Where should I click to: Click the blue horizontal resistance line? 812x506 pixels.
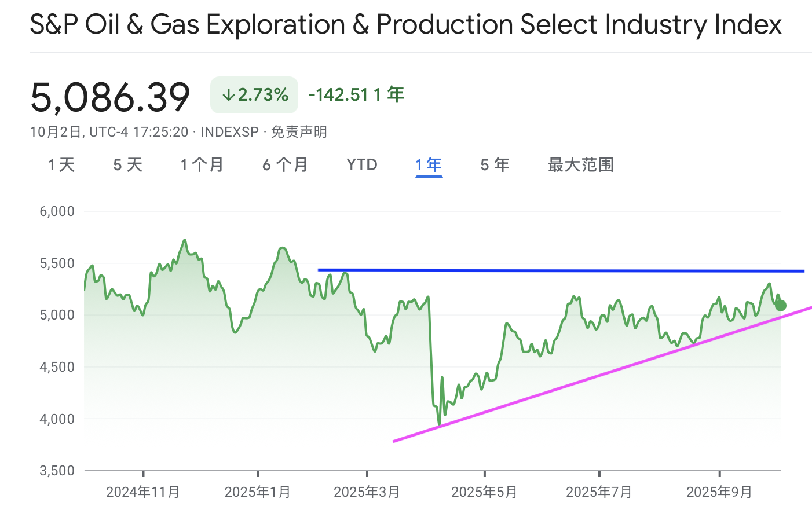pyautogui.click(x=561, y=270)
